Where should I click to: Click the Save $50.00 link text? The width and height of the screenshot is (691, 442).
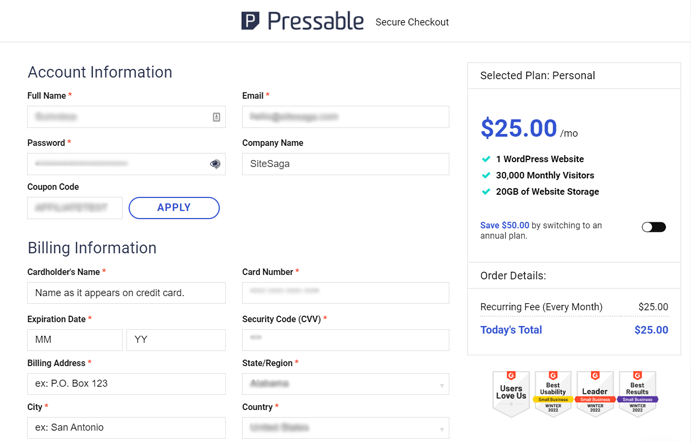(505, 225)
